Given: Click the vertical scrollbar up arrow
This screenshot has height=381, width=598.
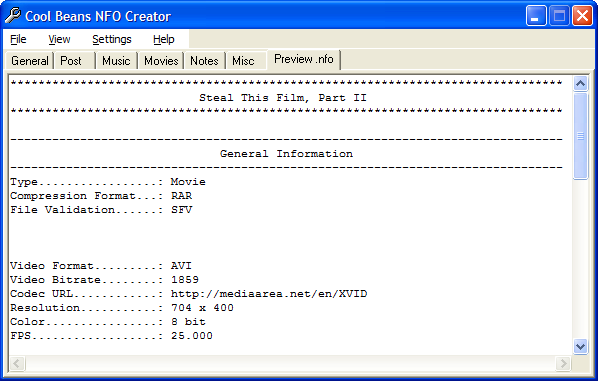Looking at the screenshot, I should point(580,83).
